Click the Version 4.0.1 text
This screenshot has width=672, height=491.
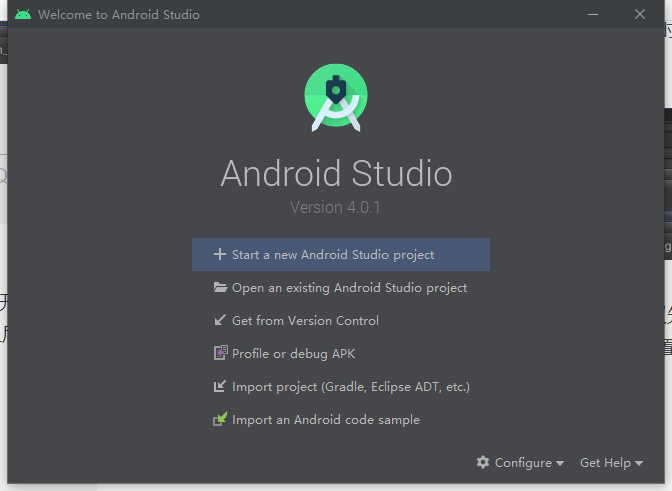click(x=335, y=207)
